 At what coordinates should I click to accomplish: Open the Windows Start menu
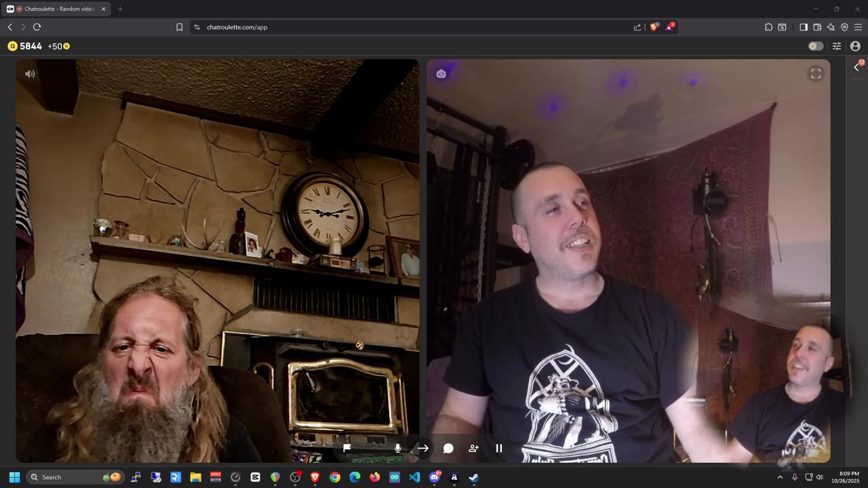click(x=14, y=477)
